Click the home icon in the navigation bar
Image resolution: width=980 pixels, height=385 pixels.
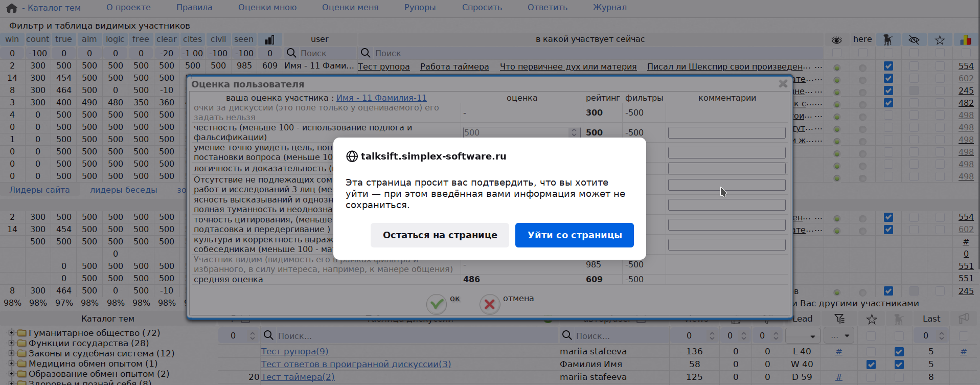[12, 8]
